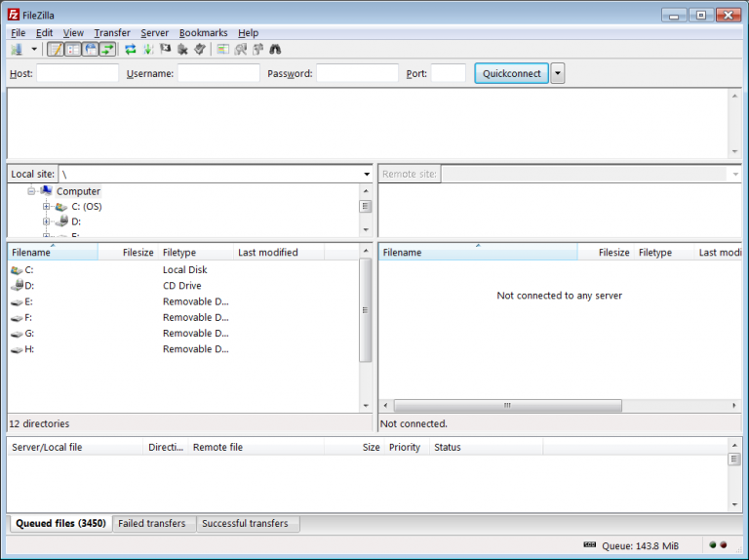
Task: Switch to the Queued files tab
Action: tap(60, 523)
